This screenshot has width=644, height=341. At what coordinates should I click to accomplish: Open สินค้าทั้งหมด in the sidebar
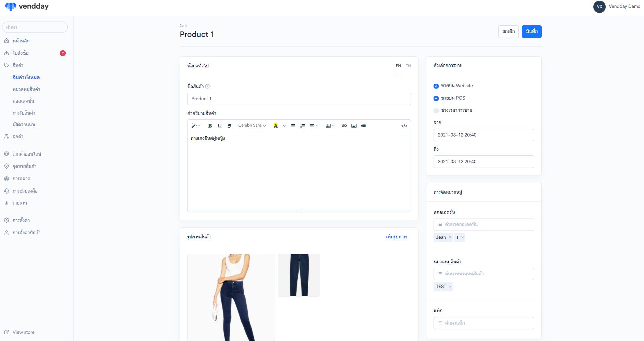[x=26, y=77]
